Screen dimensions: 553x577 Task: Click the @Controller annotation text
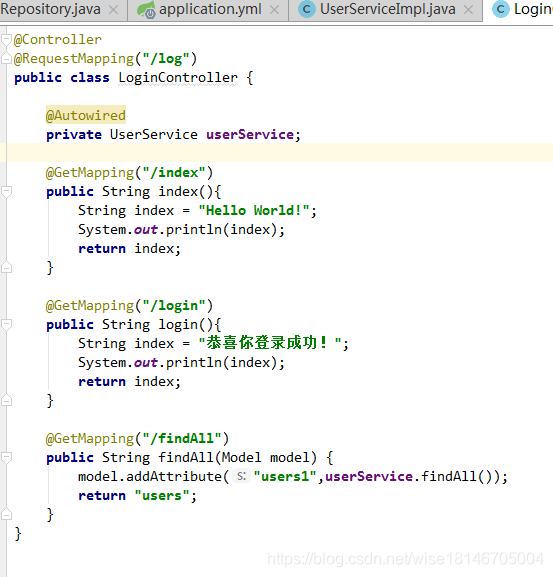58,39
